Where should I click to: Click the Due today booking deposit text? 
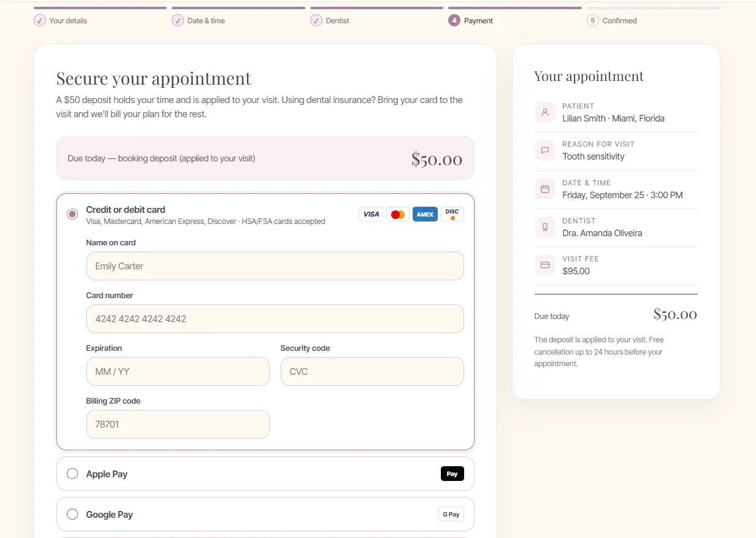(x=161, y=158)
